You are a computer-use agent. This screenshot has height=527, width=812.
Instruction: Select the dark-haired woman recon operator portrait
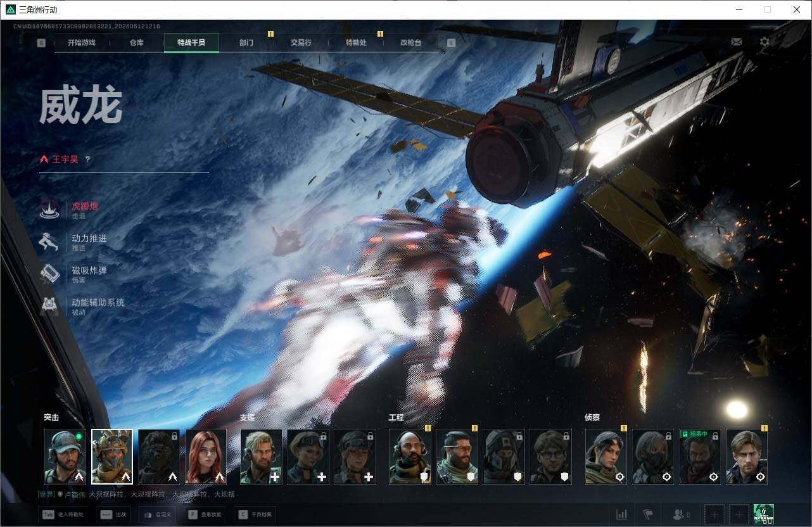coord(606,457)
